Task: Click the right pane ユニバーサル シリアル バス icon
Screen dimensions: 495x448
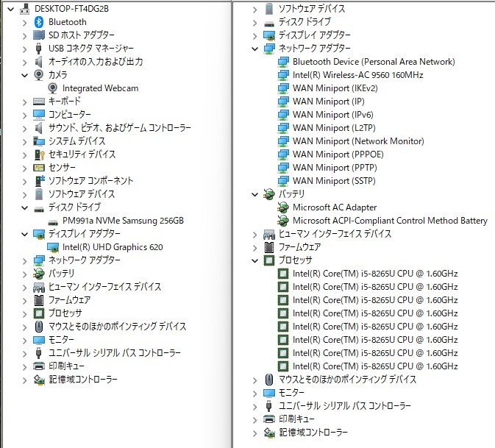Action: click(269, 406)
